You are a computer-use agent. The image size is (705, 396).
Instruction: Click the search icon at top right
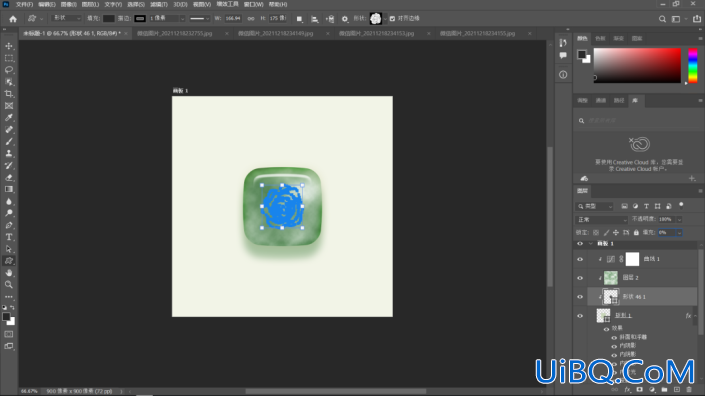[x=662, y=19]
